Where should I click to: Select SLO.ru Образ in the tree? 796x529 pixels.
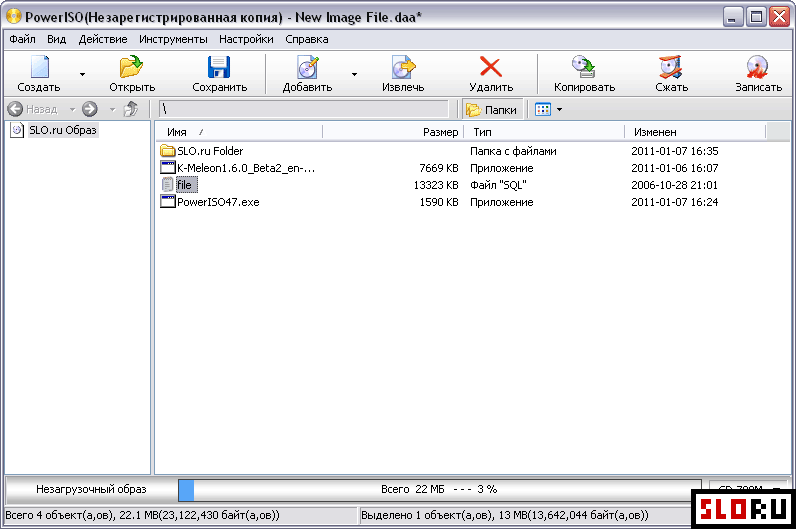(x=62, y=130)
